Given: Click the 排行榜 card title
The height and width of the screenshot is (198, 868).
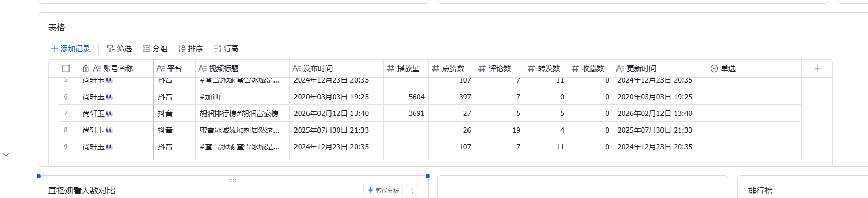Looking at the screenshot, I should (760, 191).
